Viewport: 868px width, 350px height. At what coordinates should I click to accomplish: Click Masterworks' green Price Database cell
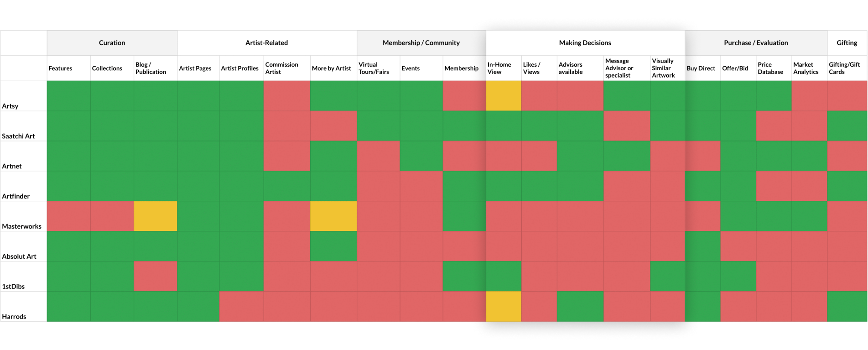774,216
